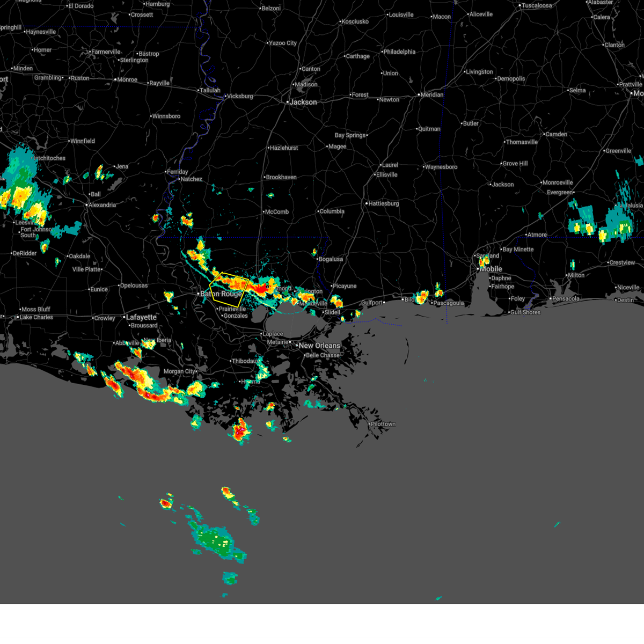Click the Hattiesburg city label
Viewport: 644px width, 644px height.
[383, 203]
